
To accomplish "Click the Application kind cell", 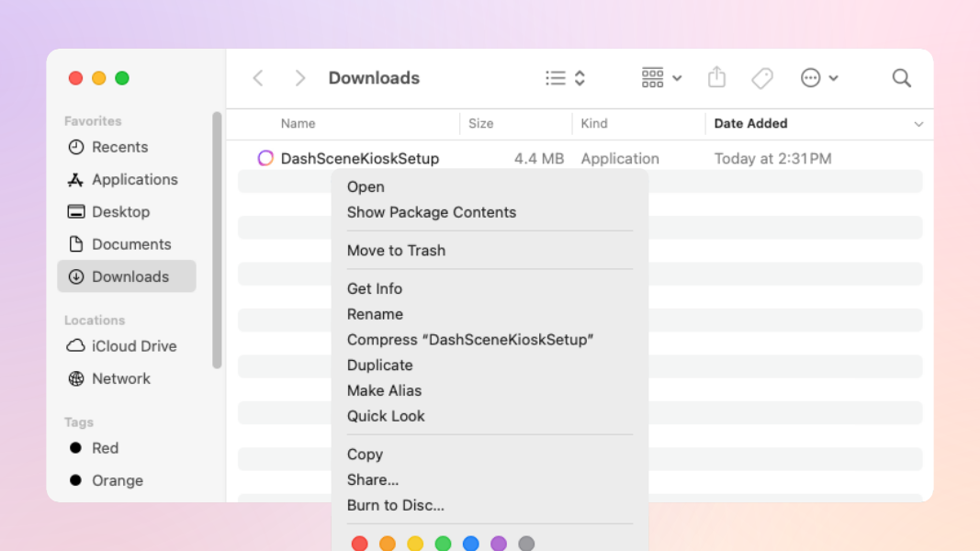I will point(620,159).
